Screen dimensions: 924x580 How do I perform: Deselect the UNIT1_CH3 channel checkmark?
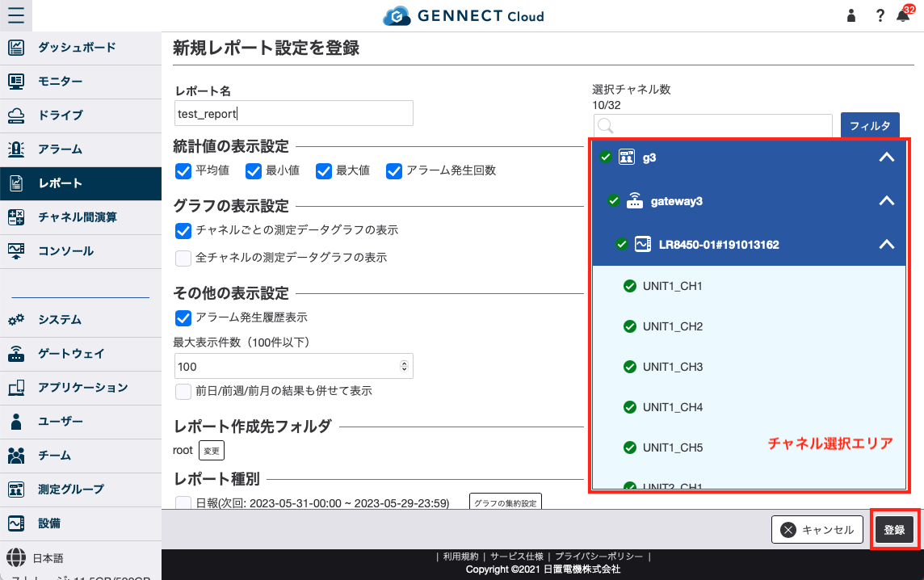629,366
